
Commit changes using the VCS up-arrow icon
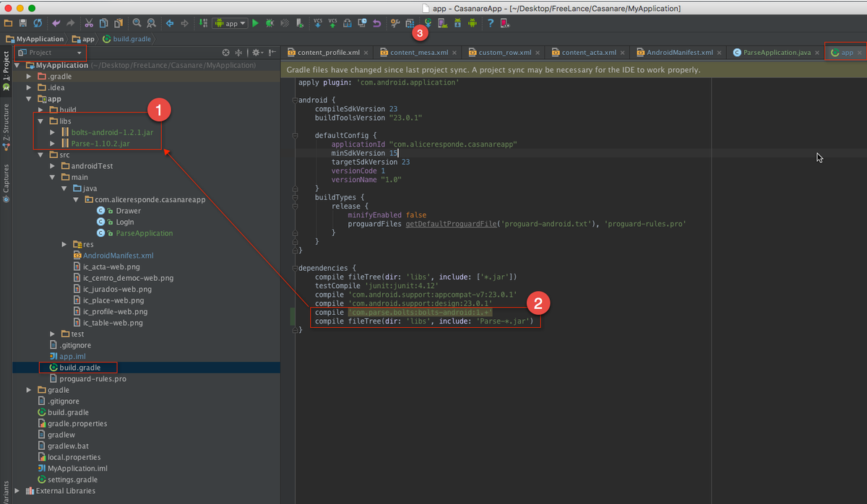pos(332,23)
